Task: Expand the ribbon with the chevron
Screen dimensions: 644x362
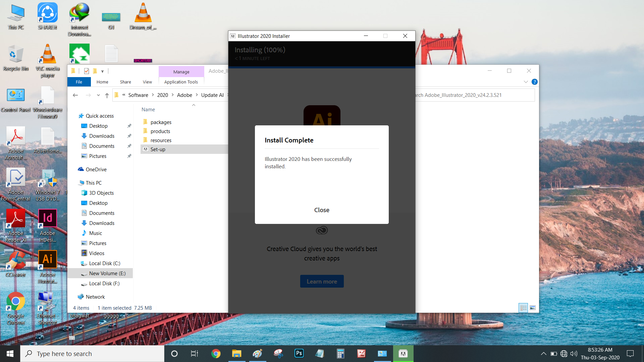Action: (x=526, y=82)
